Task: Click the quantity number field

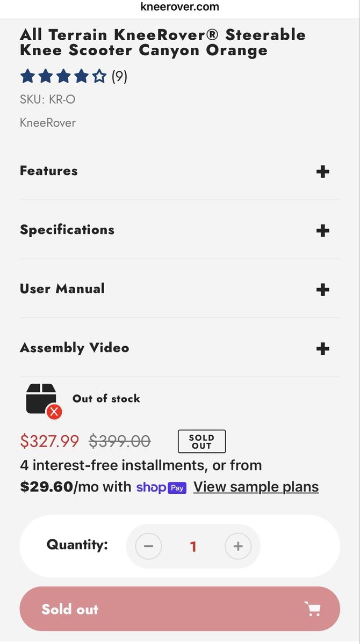Action: pyautogui.click(x=193, y=546)
